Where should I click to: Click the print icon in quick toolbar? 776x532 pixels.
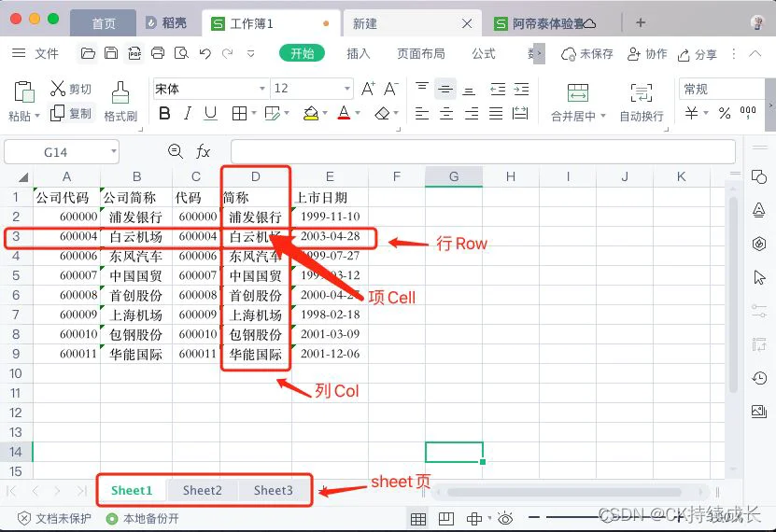pyautogui.click(x=158, y=53)
